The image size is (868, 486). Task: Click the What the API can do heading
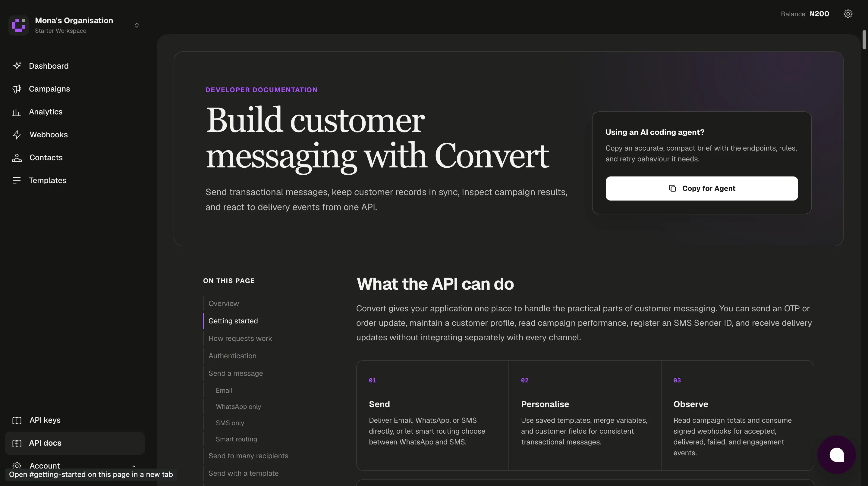point(435,284)
